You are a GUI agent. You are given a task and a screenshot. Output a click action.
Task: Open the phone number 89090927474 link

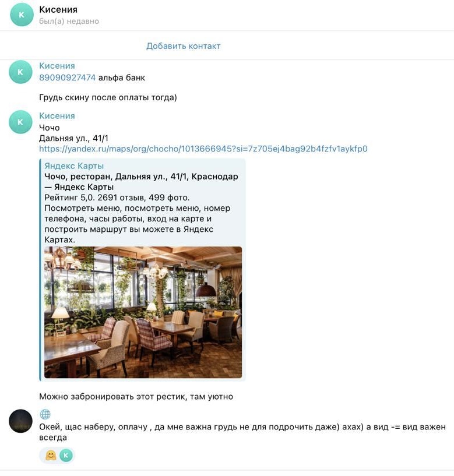[68, 77]
